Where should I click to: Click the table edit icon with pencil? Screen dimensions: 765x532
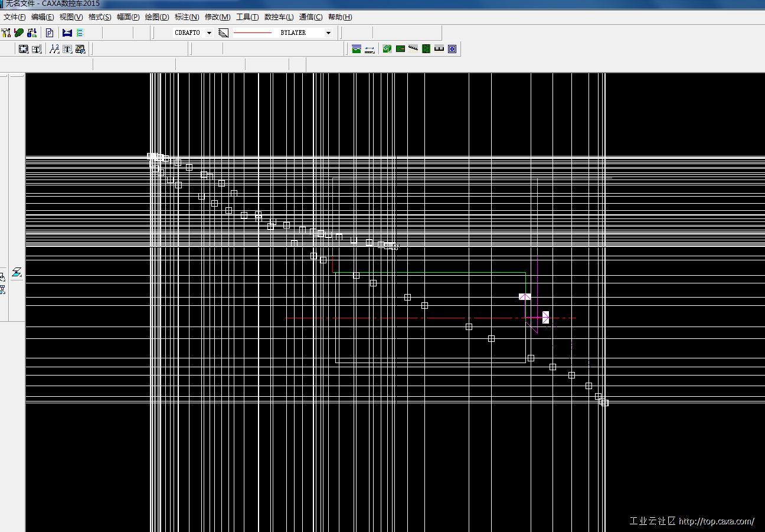(80, 49)
